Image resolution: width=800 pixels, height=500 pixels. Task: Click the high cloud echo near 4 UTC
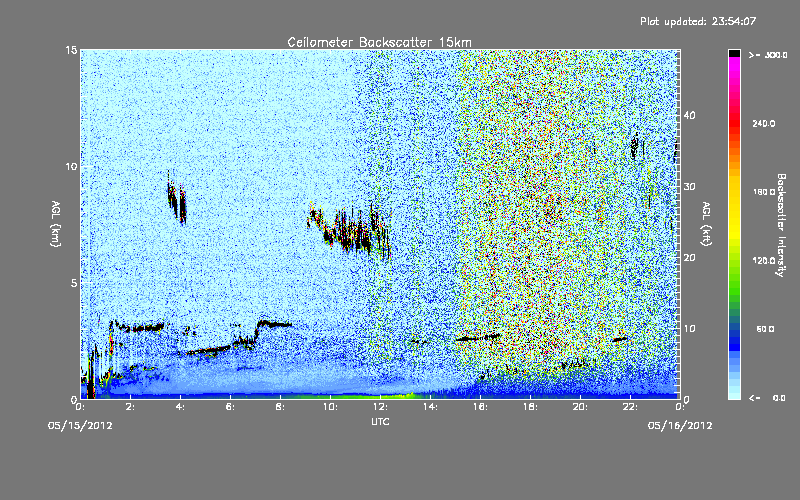point(177,199)
